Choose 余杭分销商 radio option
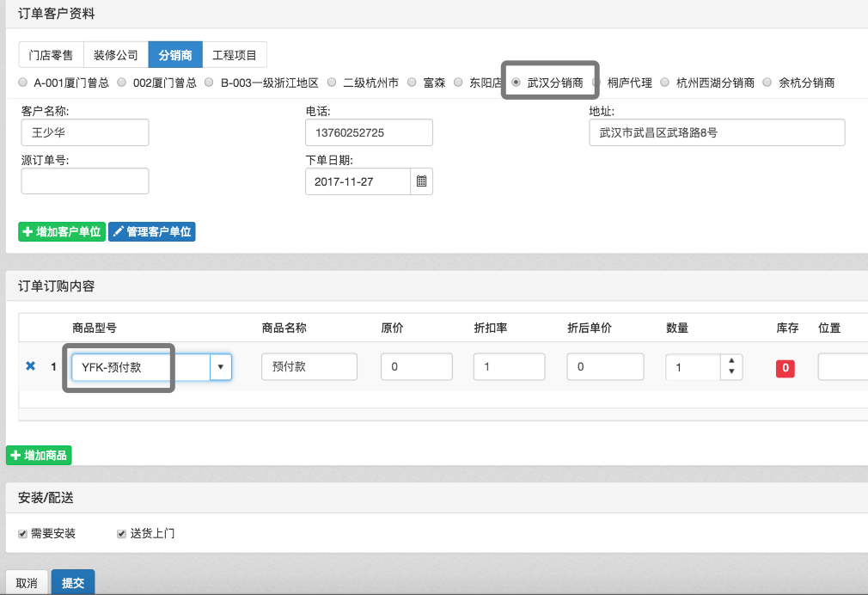The height and width of the screenshot is (595, 868). (x=767, y=82)
